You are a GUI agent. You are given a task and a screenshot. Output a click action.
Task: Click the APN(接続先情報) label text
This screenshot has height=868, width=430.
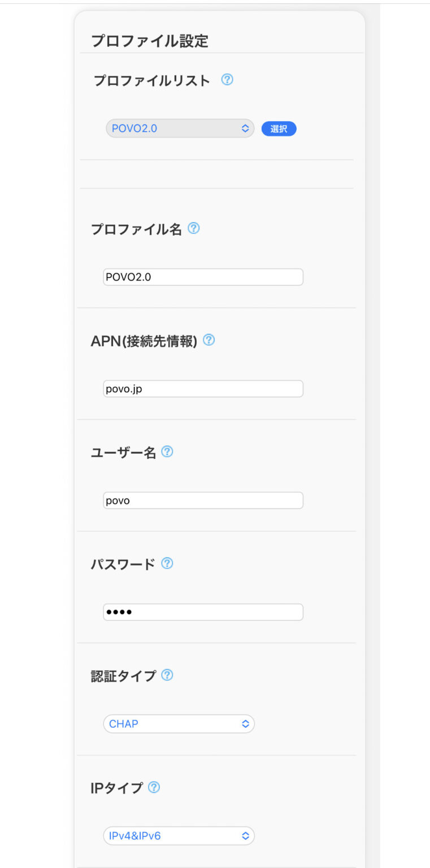pos(144,341)
